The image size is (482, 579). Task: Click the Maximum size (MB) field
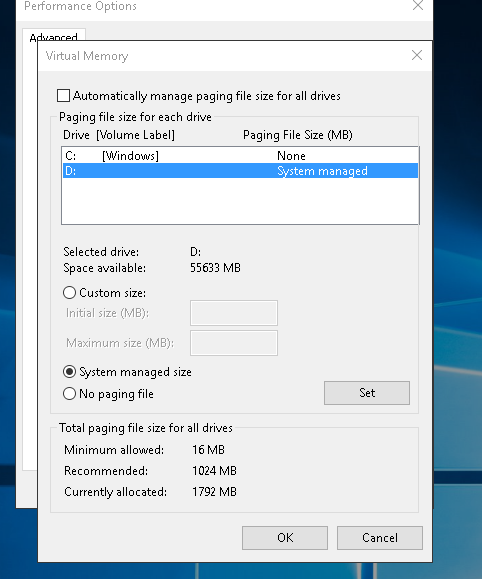[x=234, y=343]
